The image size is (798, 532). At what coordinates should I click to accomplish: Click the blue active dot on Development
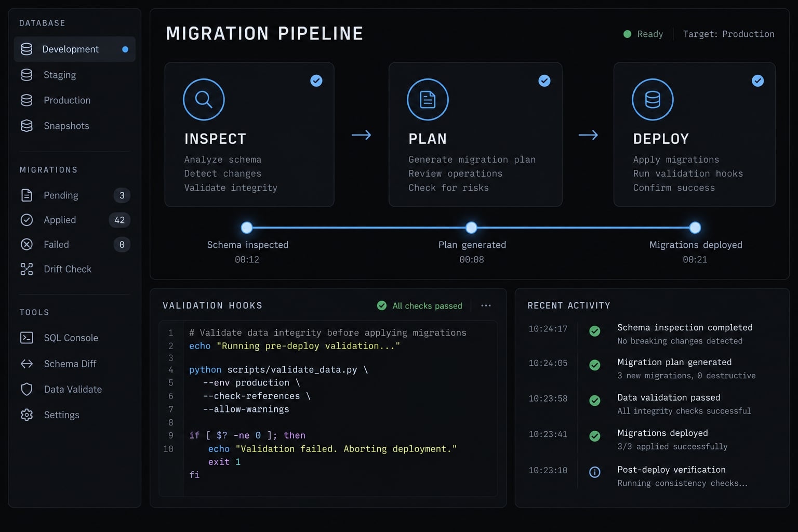pos(125,49)
